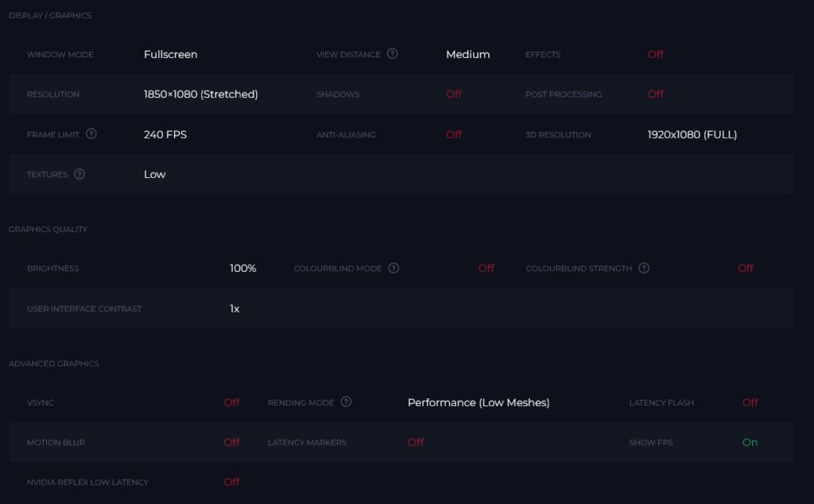Click the Effects label
Screen dimensions: 814x504
[x=543, y=55]
